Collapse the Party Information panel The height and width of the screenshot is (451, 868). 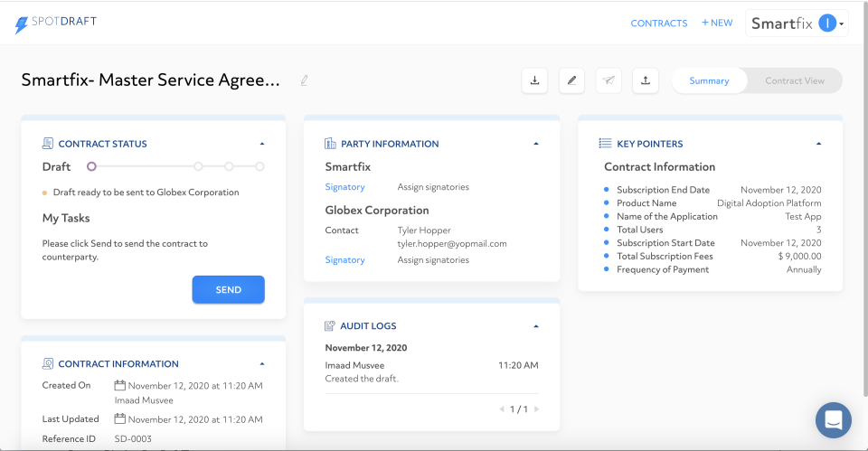click(536, 144)
